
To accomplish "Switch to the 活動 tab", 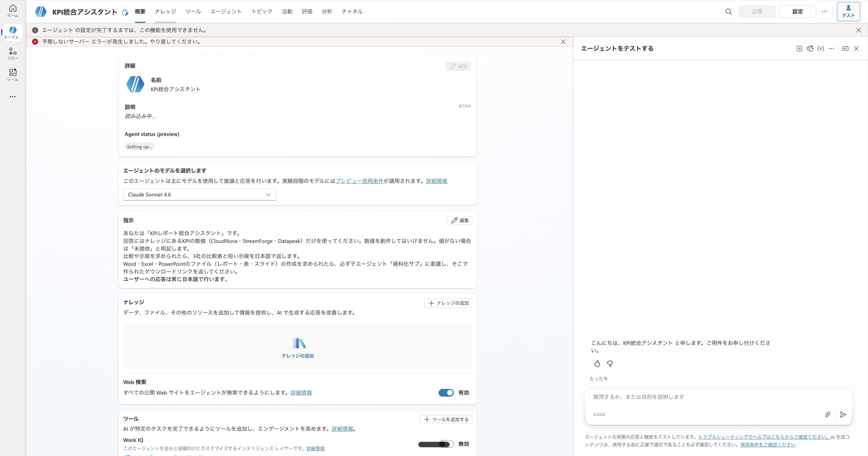I will pos(287,11).
